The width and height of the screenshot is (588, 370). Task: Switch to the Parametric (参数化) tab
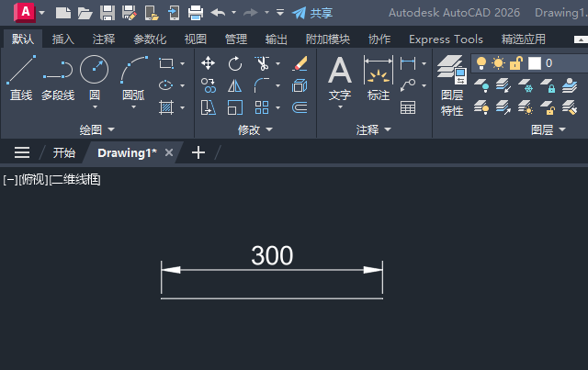pyautogui.click(x=150, y=39)
